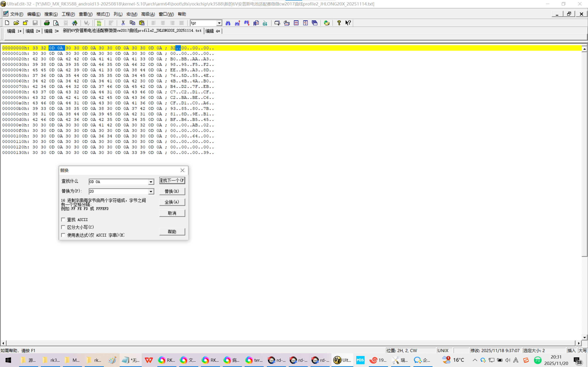The width and height of the screenshot is (588, 367).
Task: Tick the 使用表达式 checkbox
Action: coord(63,235)
